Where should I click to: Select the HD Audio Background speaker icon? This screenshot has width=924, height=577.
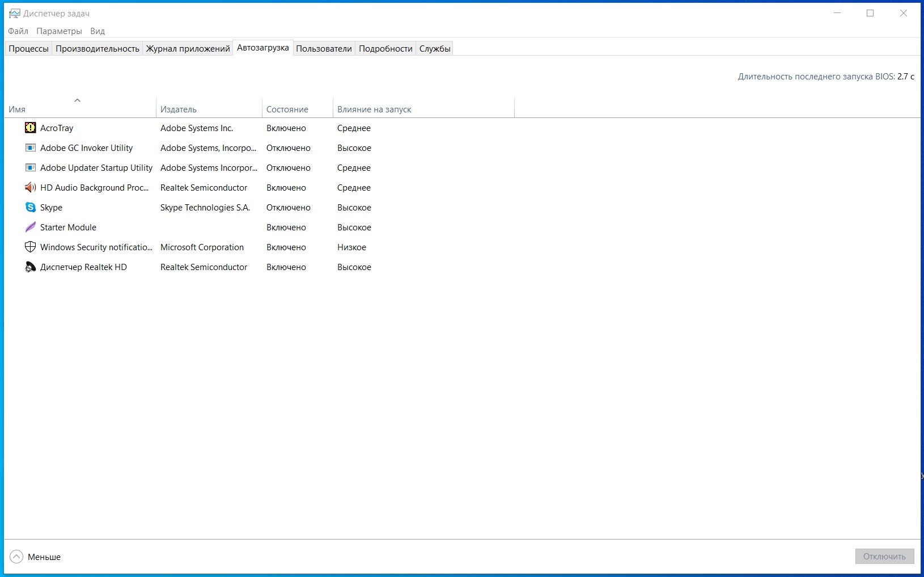(31, 187)
